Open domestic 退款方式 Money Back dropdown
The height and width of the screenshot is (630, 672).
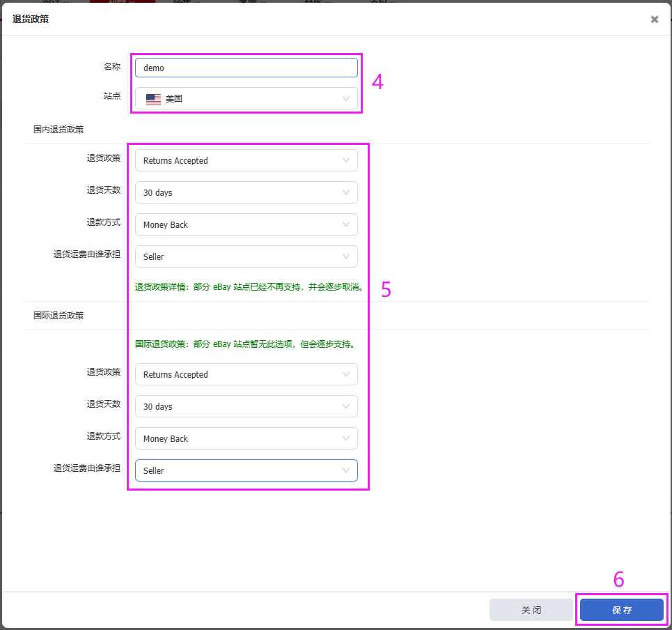point(247,224)
